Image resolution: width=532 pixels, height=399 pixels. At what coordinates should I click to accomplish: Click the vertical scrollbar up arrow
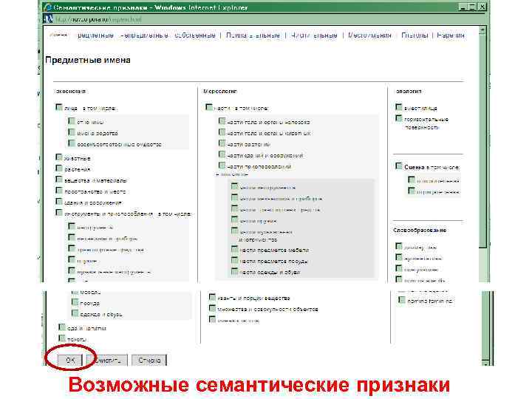point(482,30)
